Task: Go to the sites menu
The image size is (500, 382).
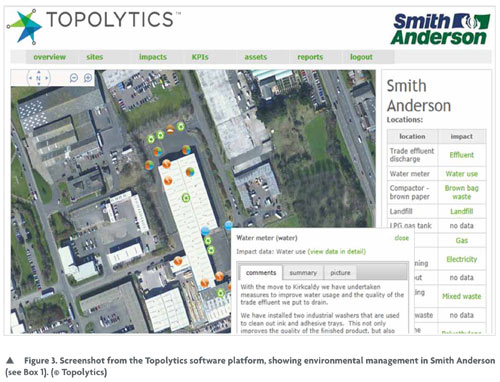Action: click(95, 57)
